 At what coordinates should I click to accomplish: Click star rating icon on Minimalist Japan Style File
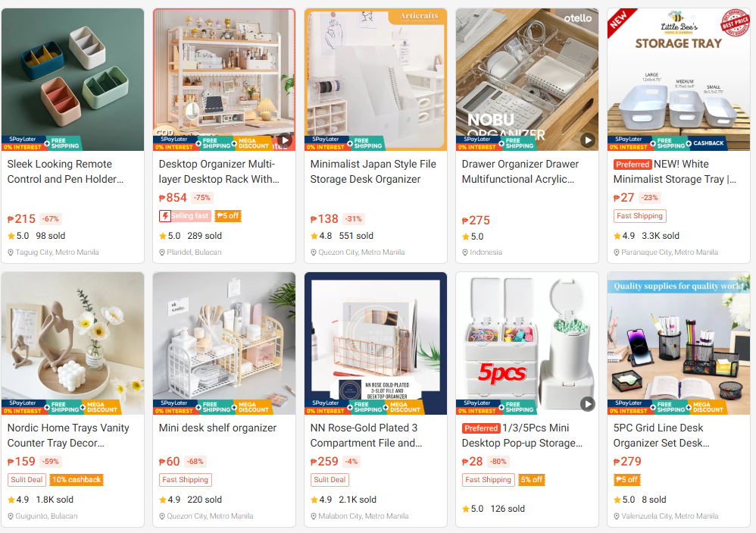314,236
